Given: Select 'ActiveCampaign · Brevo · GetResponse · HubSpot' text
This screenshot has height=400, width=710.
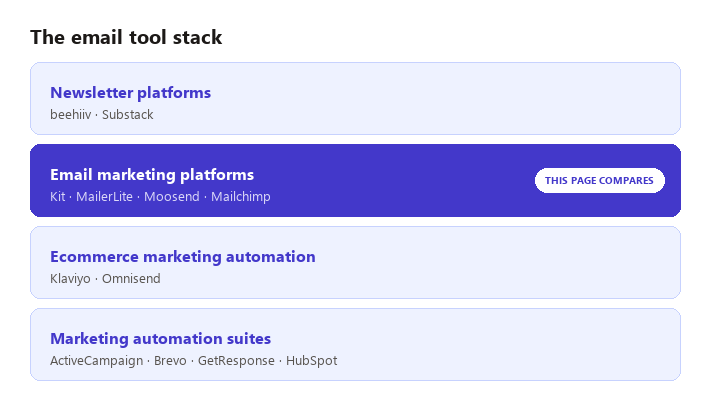Looking at the screenshot, I should [x=194, y=361].
